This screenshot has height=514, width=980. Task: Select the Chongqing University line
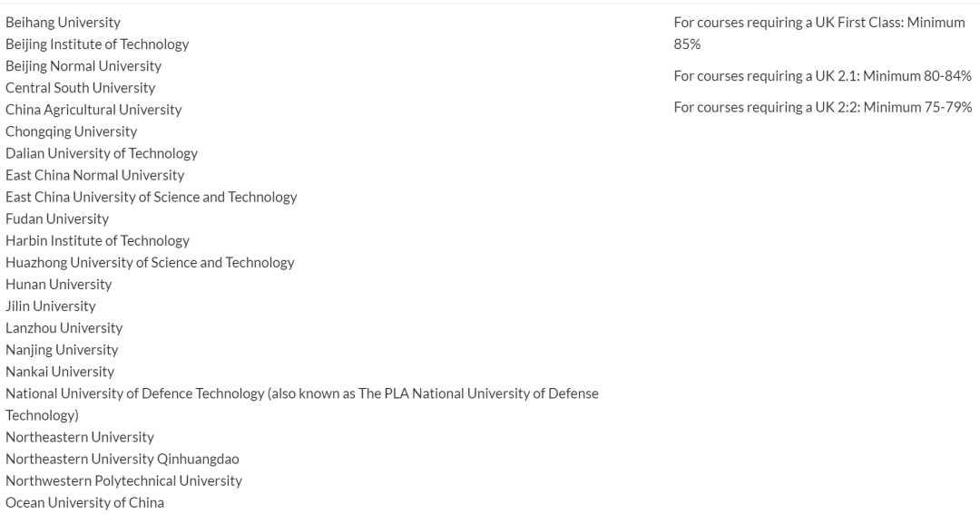pyautogui.click(x=71, y=131)
